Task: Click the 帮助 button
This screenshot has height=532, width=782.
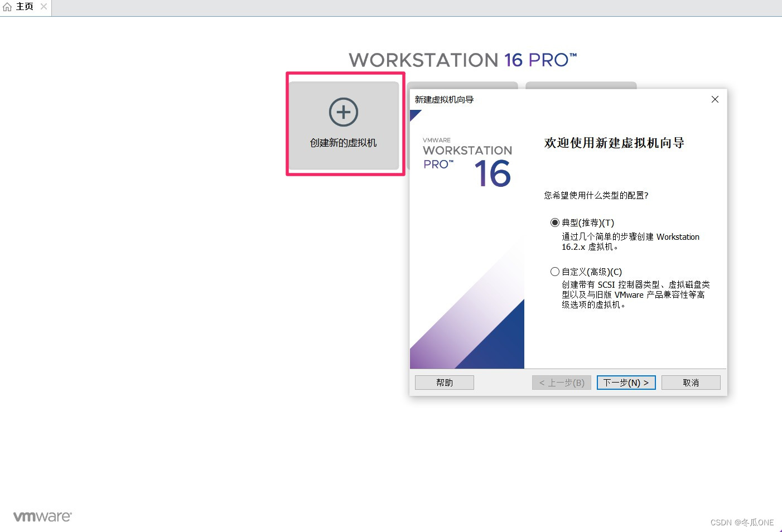Action: [445, 383]
